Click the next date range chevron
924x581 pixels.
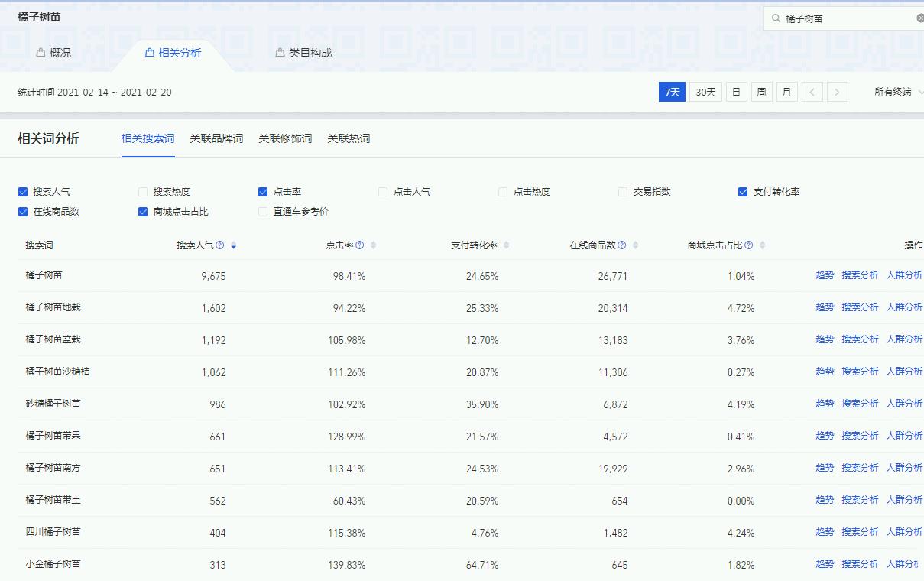[x=837, y=91]
